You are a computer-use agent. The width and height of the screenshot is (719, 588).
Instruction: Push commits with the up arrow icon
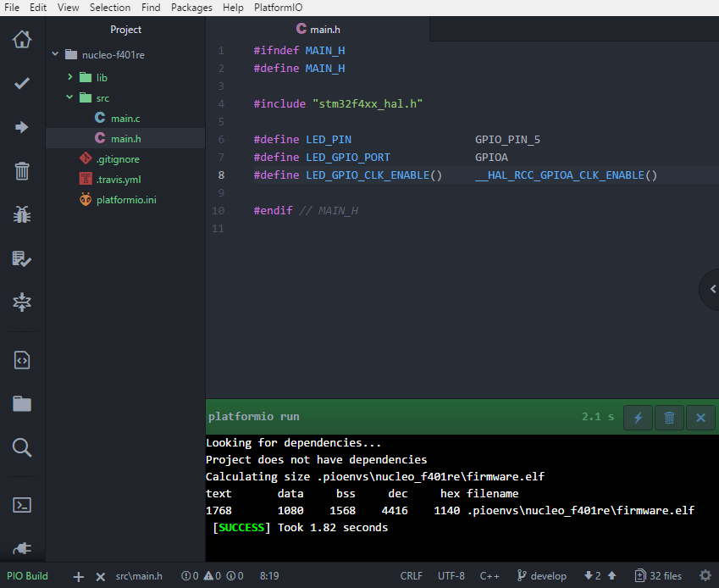pyautogui.click(x=612, y=575)
